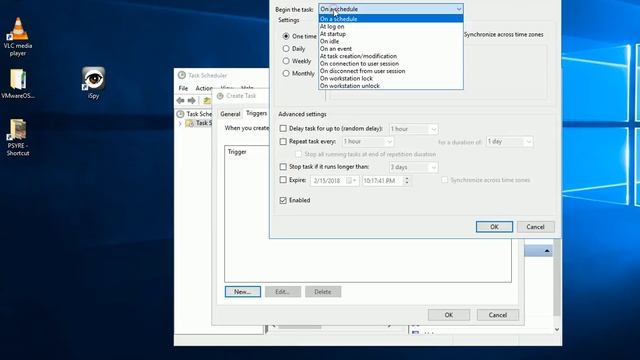Image resolution: width=640 pixels, height=360 pixels.
Task: Select the Weekly schedule option
Action: coord(286,61)
